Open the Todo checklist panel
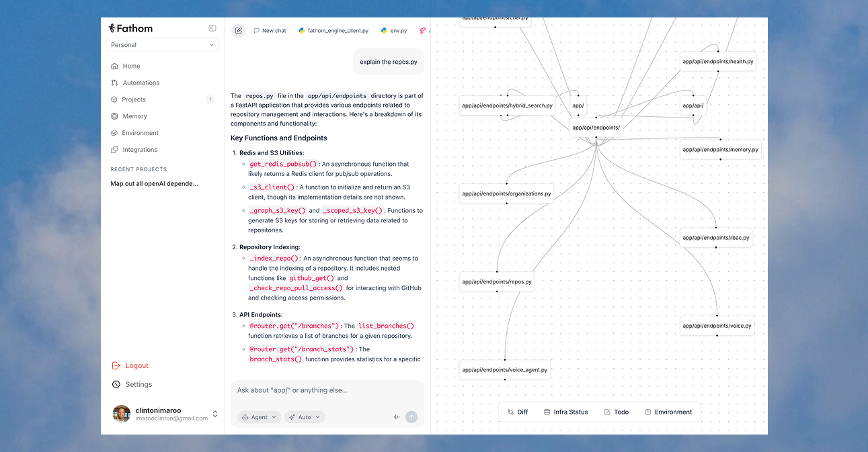 616,412
